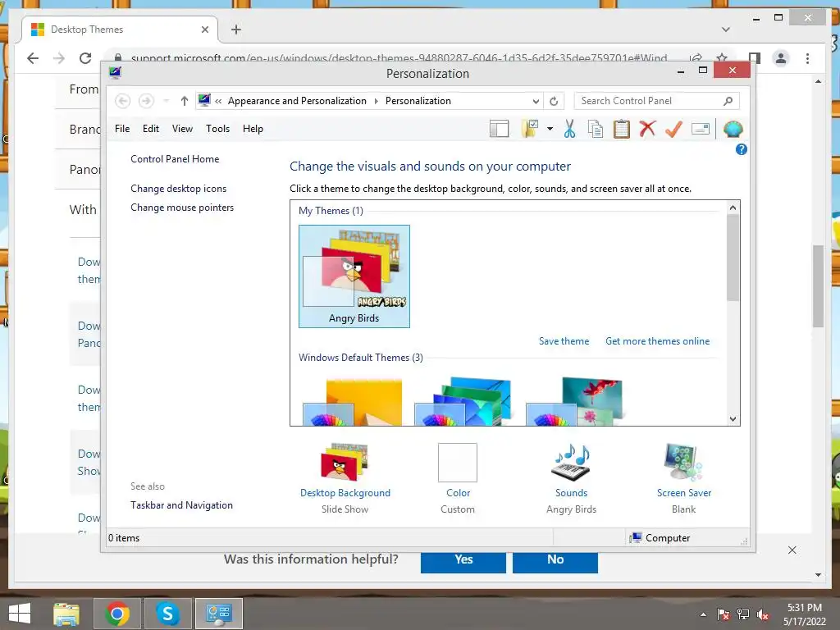
Task: Click Chrome back arrow button
Action: pos(33,58)
